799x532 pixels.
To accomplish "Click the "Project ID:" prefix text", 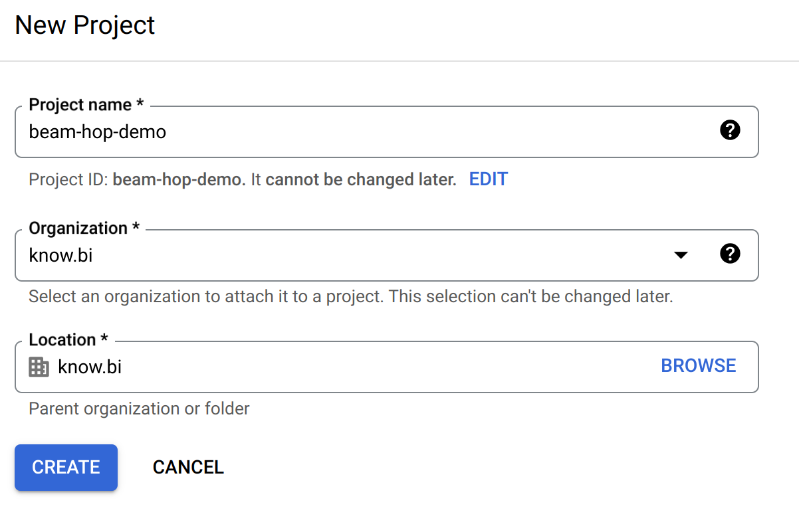I will point(68,179).
